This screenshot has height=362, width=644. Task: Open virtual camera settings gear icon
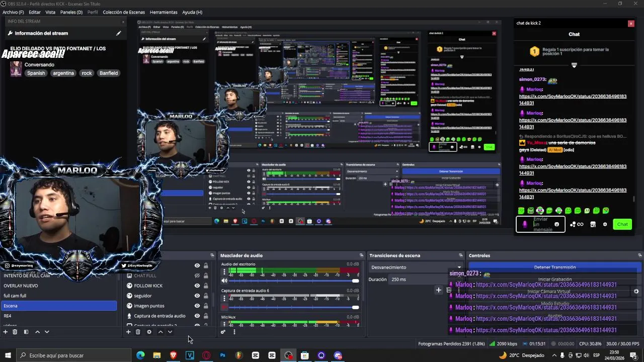click(636, 291)
